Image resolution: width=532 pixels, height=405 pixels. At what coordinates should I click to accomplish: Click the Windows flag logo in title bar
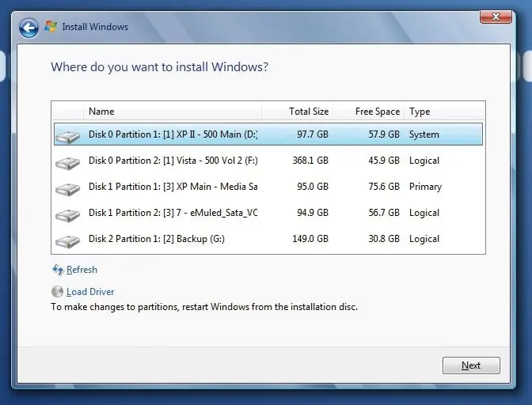point(51,27)
